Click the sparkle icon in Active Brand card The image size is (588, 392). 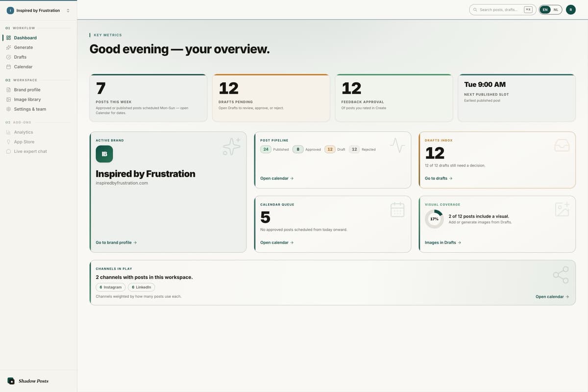point(231,147)
